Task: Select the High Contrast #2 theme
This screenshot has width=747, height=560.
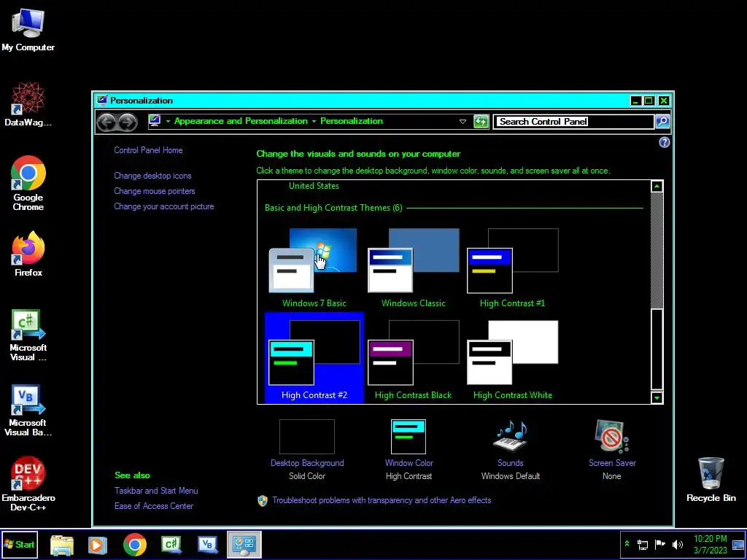Action: click(314, 358)
